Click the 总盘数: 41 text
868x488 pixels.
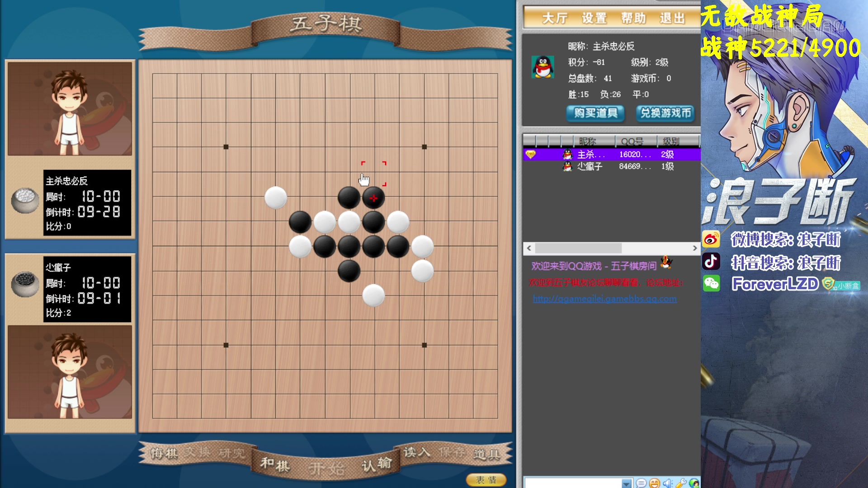tap(590, 78)
